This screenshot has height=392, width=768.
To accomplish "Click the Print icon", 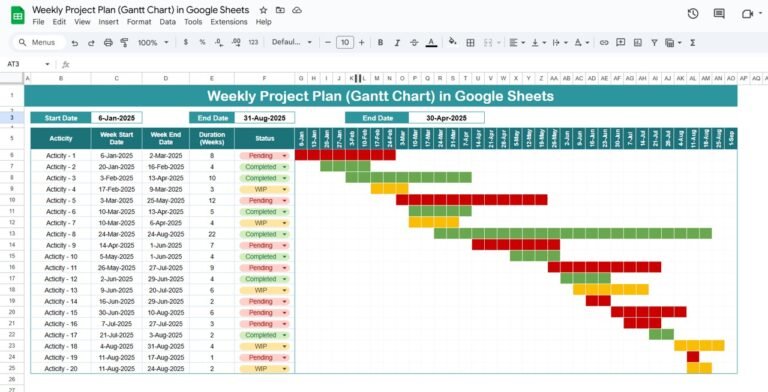I will (108, 43).
